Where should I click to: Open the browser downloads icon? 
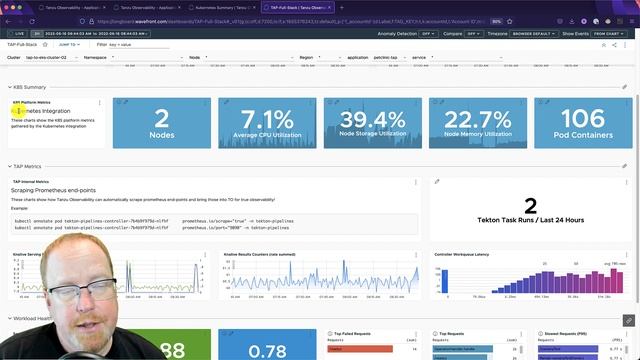pos(572,21)
